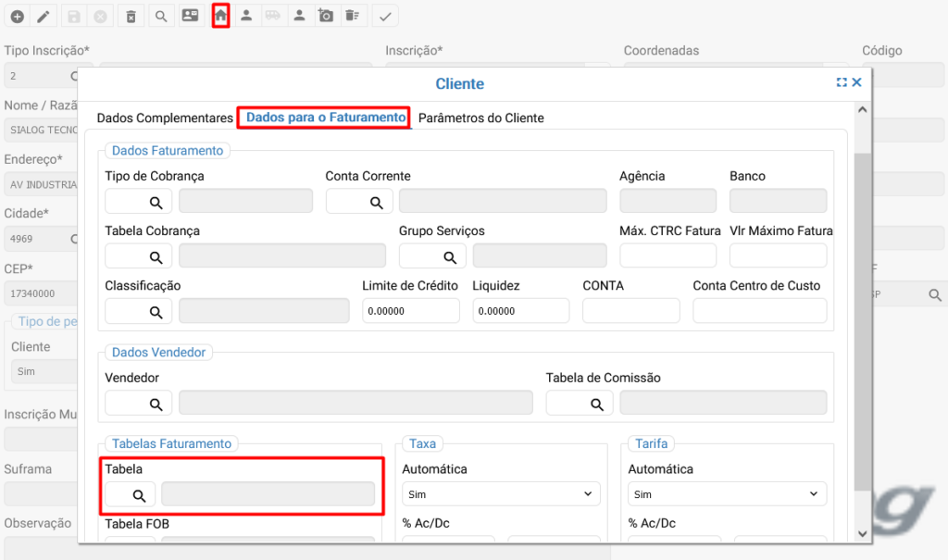Click the pencil edit icon in toolbar

tap(44, 16)
